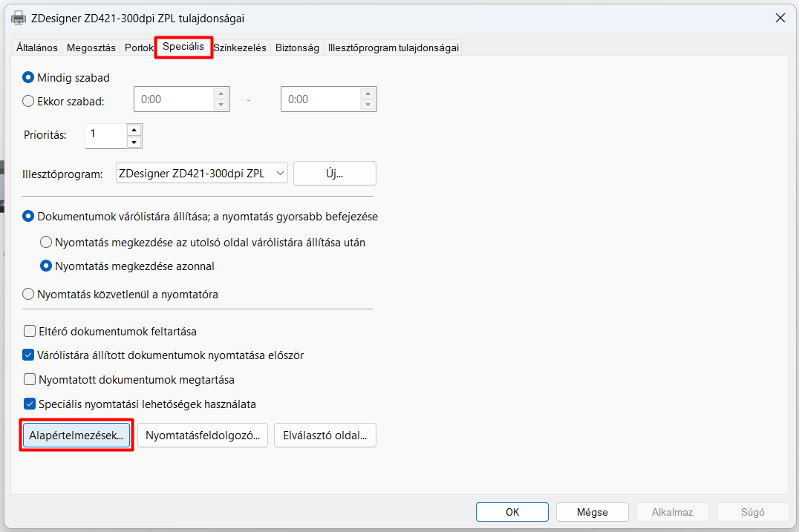Select the Speciális tab
This screenshot has height=532, width=799.
coord(183,47)
